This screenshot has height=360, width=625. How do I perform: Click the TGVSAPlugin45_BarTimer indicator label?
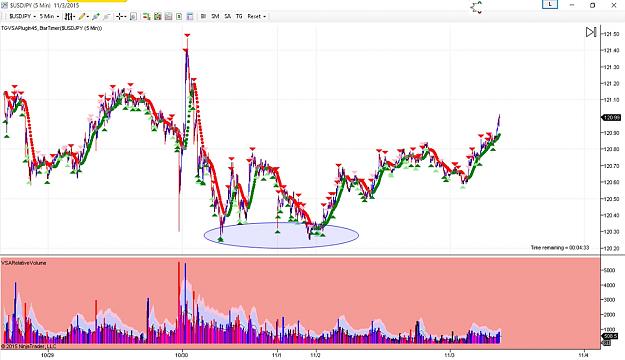[51, 28]
